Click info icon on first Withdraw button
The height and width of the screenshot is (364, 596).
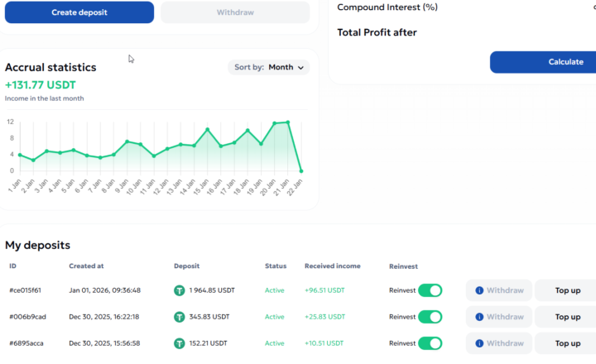click(x=478, y=290)
